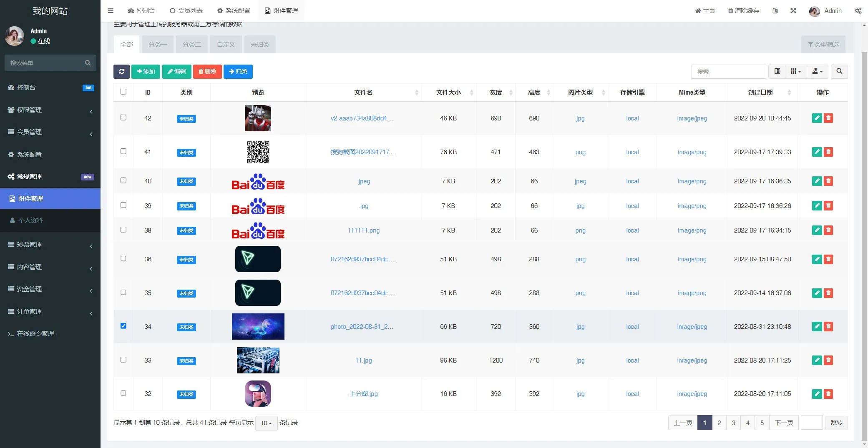868x448 pixels.
Task: Click the fullscreen icon in top bar
Action: click(793, 11)
